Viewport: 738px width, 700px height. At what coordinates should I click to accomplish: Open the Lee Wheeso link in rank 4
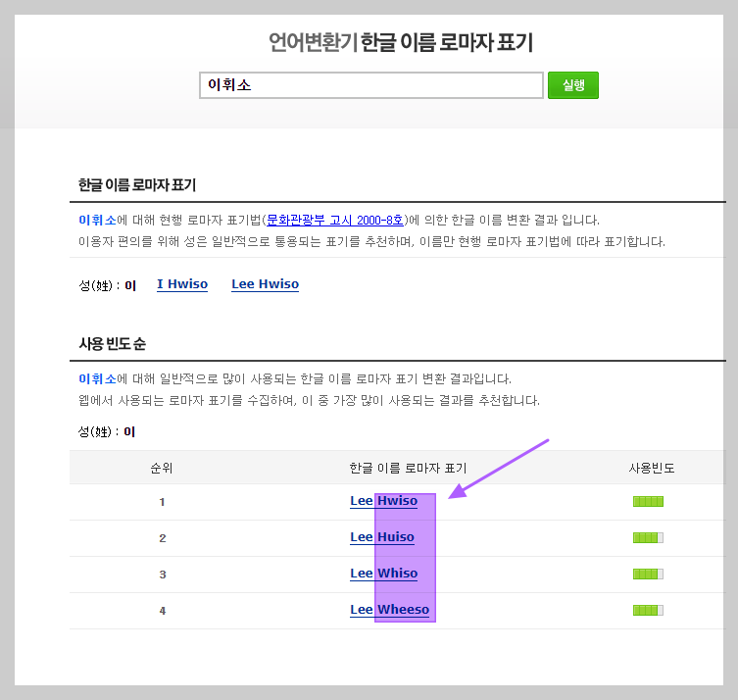pyautogui.click(x=390, y=610)
